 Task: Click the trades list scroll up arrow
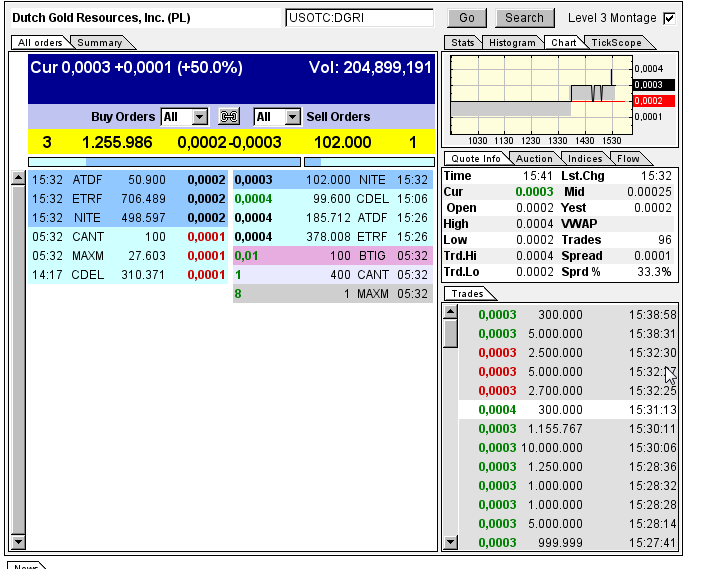(450, 311)
